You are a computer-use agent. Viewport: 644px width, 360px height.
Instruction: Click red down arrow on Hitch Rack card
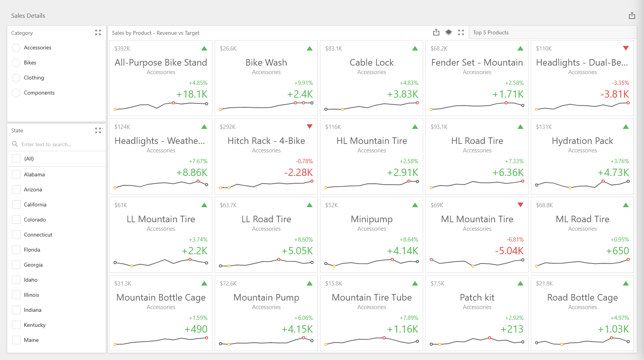click(309, 127)
